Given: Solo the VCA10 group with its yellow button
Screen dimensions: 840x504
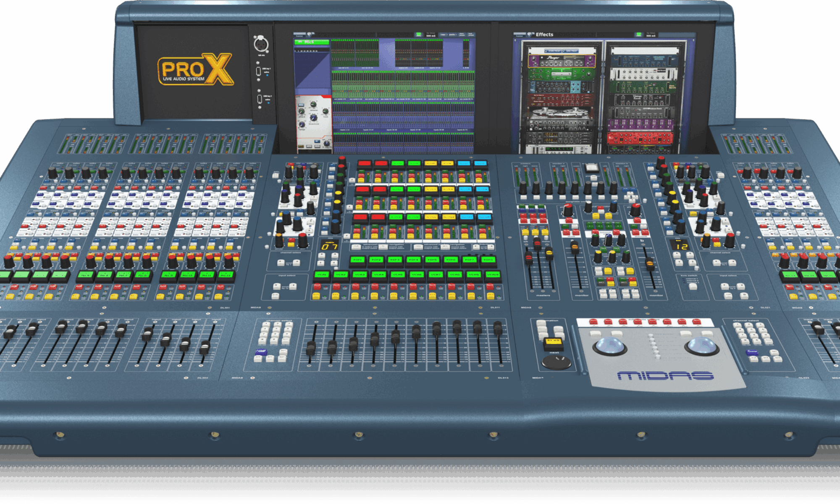Looking at the screenshot, I should click(490, 296).
